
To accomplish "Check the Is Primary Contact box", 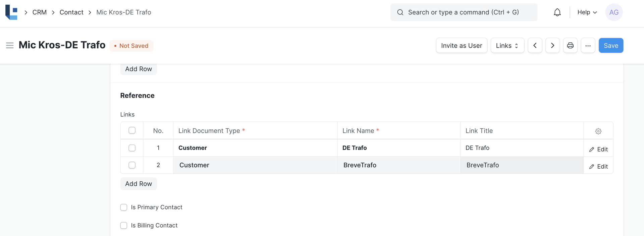I will pyautogui.click(x=124, y=207).
